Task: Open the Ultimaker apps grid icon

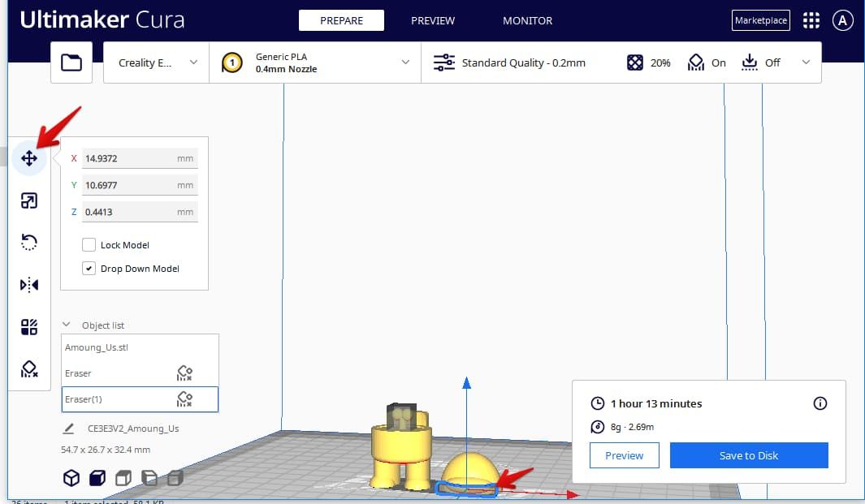Action: 811,20
